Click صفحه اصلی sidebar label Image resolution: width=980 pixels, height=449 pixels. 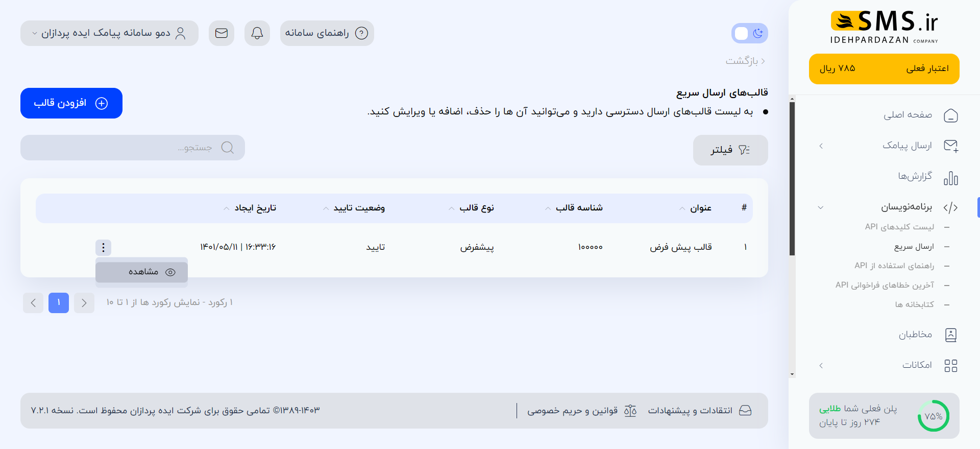[x=908, y=115]
